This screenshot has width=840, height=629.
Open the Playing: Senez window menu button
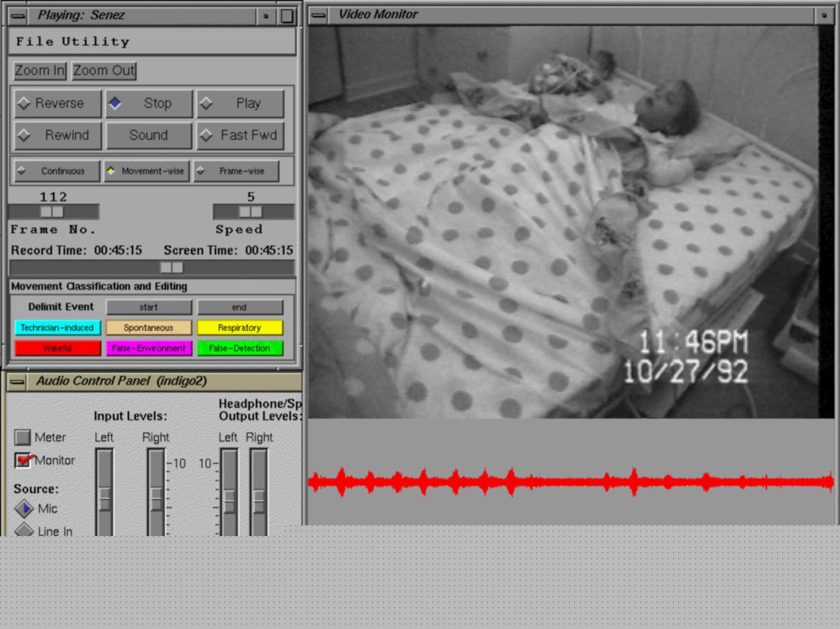tap(18, 16)
